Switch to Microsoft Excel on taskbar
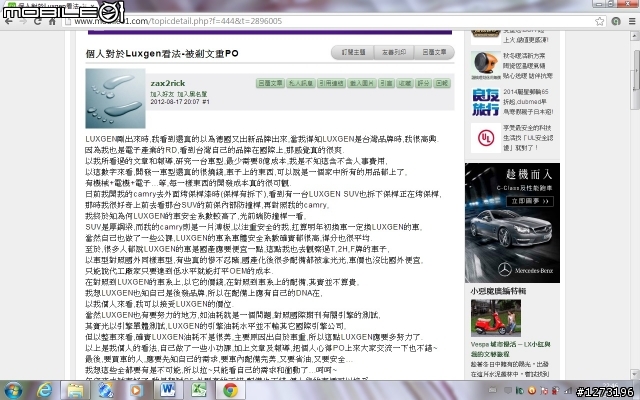The image size is (640, 400). tap(199, 390)
